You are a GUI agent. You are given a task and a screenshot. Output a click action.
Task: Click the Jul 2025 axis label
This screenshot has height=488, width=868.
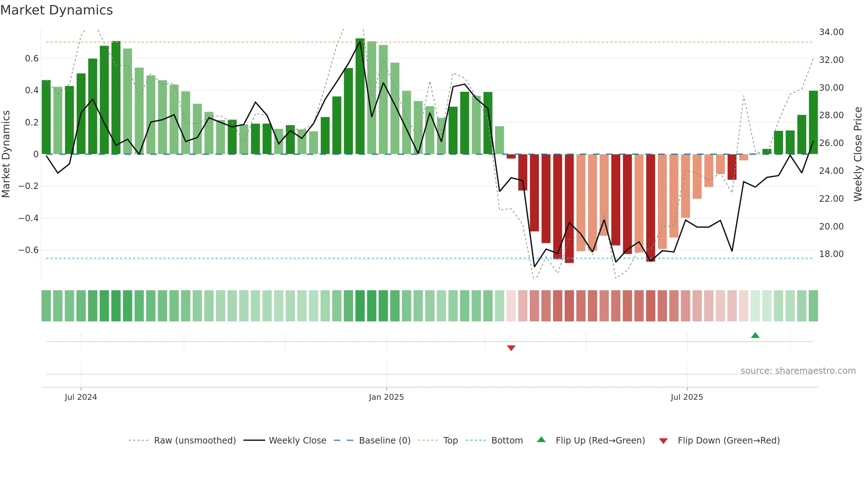687,397
